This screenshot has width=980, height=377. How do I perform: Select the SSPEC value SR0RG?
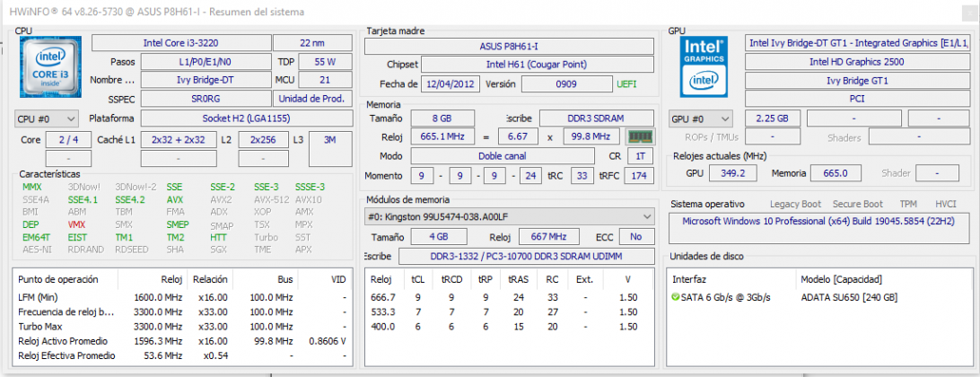pyautogui.click(x=205, y=99)
